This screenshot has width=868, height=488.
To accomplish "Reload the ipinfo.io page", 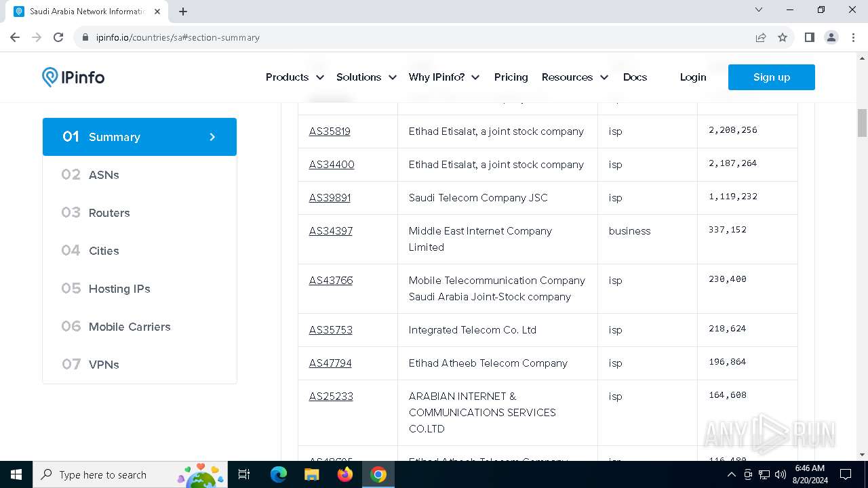I will [58, 37].
